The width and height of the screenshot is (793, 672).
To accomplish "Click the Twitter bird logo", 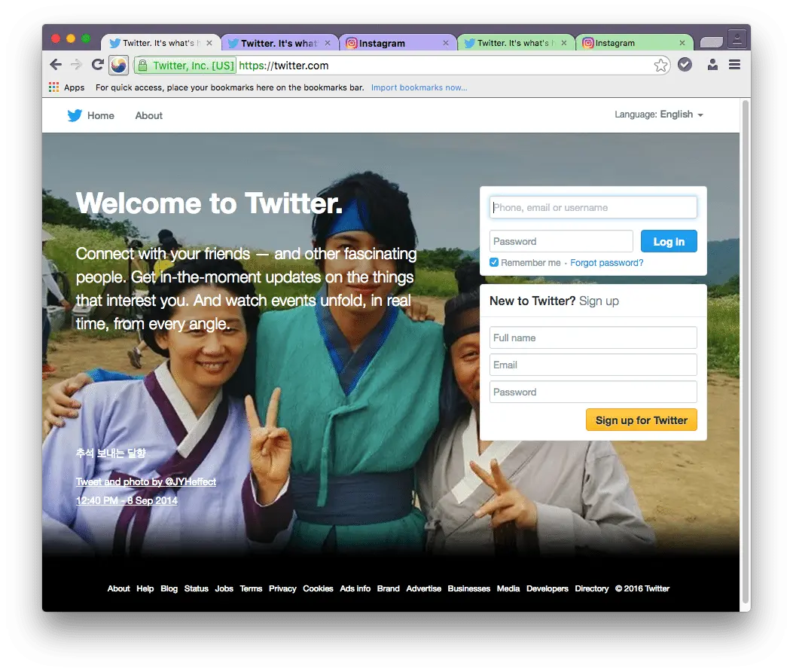I will (x=75, y=115).
